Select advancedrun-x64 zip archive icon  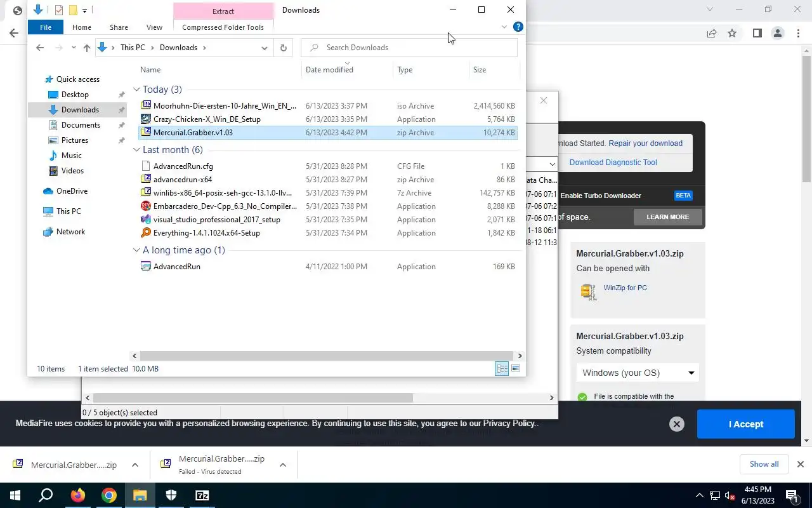146,180
